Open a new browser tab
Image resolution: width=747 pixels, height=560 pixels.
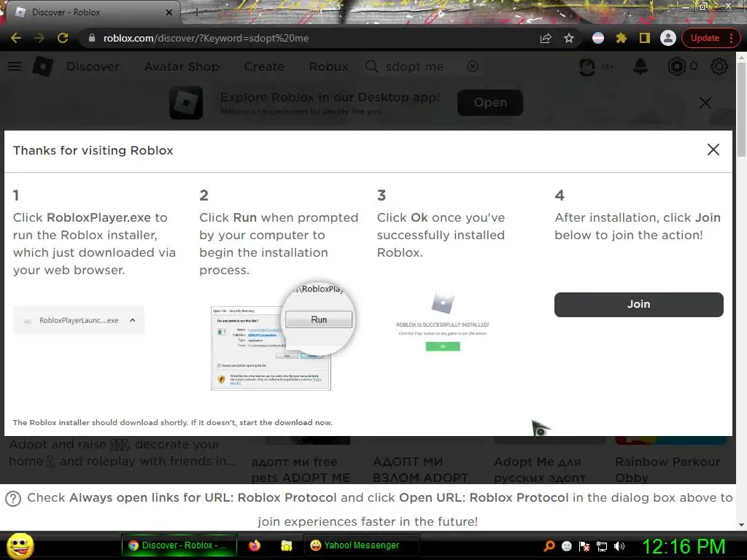pos(196,12)
